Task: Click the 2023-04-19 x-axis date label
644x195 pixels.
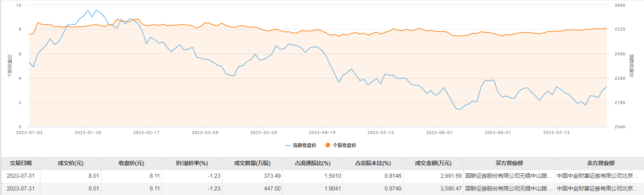Action: 322,132
